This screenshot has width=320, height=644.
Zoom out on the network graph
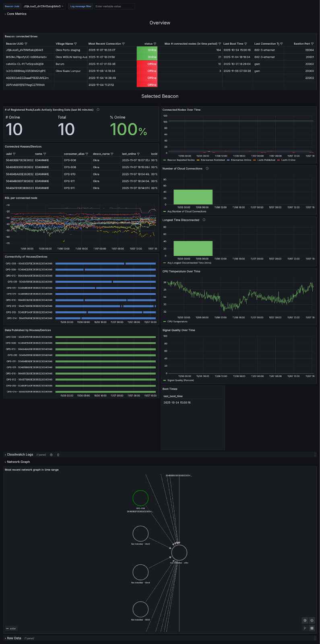point(312,621)
